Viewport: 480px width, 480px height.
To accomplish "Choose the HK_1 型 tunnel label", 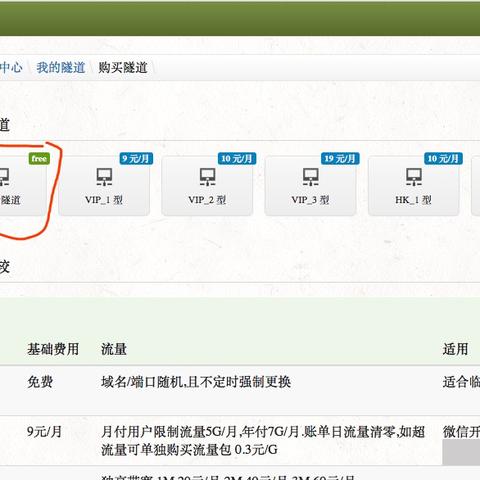I will tap(413, 200).
